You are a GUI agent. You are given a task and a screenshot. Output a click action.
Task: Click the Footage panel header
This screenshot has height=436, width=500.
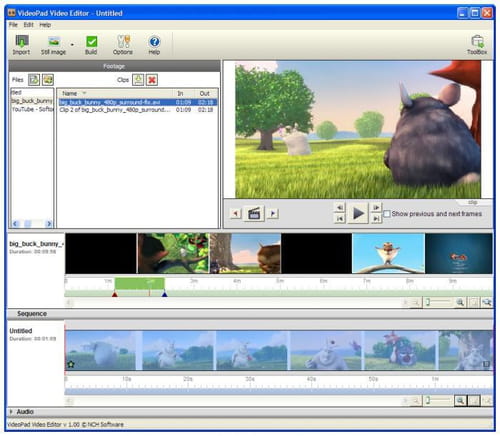point(114,66)
